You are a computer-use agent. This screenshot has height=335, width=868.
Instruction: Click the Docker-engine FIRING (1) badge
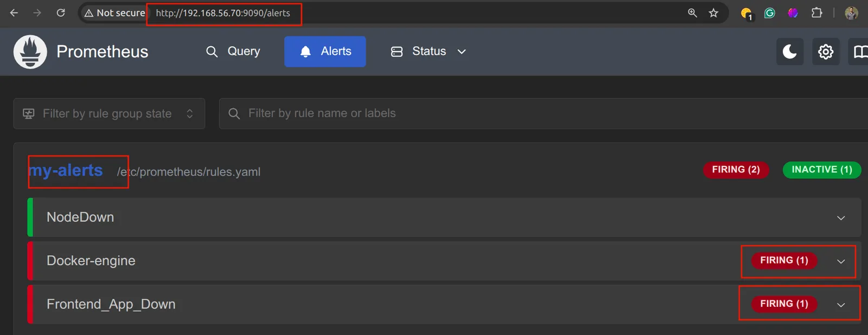[x=784, y=260]
